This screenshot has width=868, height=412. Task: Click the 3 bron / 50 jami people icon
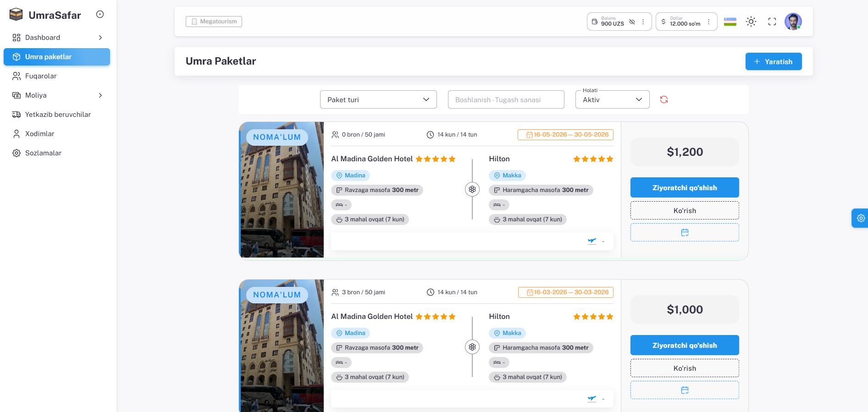(x=335, y=292)
